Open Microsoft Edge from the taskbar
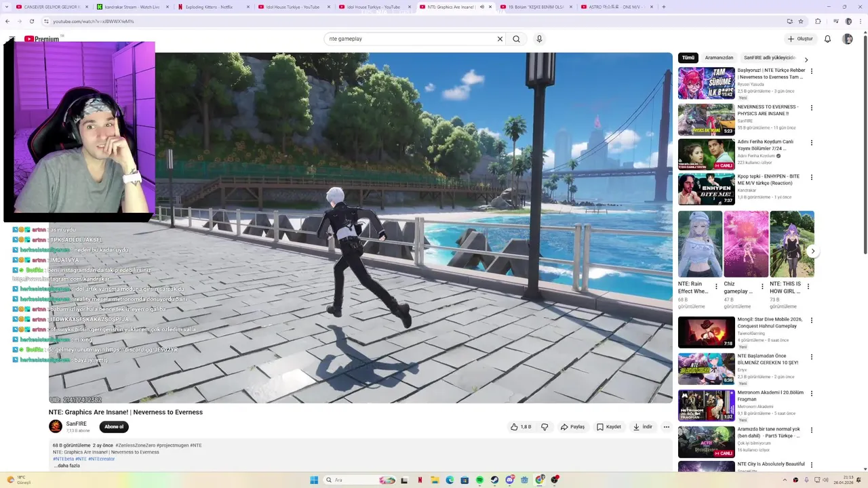The width and height of the screenshot is (868, 488). tap(450, 480)
